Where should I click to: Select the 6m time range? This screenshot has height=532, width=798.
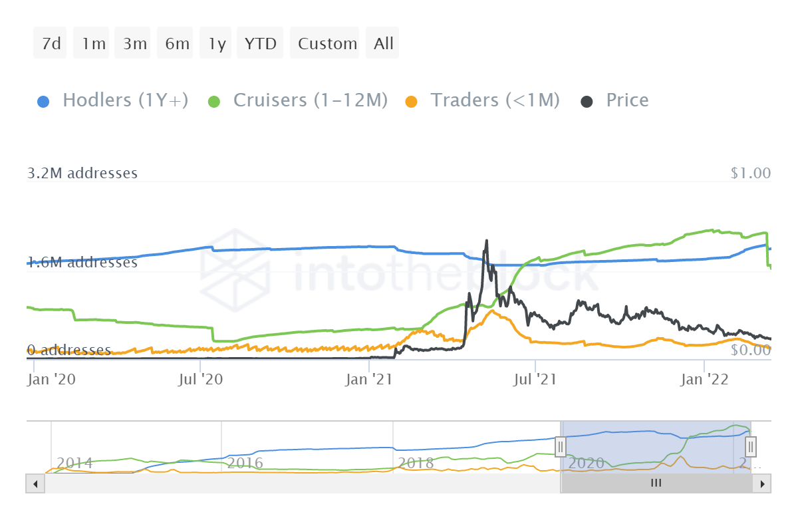[174, 43]
